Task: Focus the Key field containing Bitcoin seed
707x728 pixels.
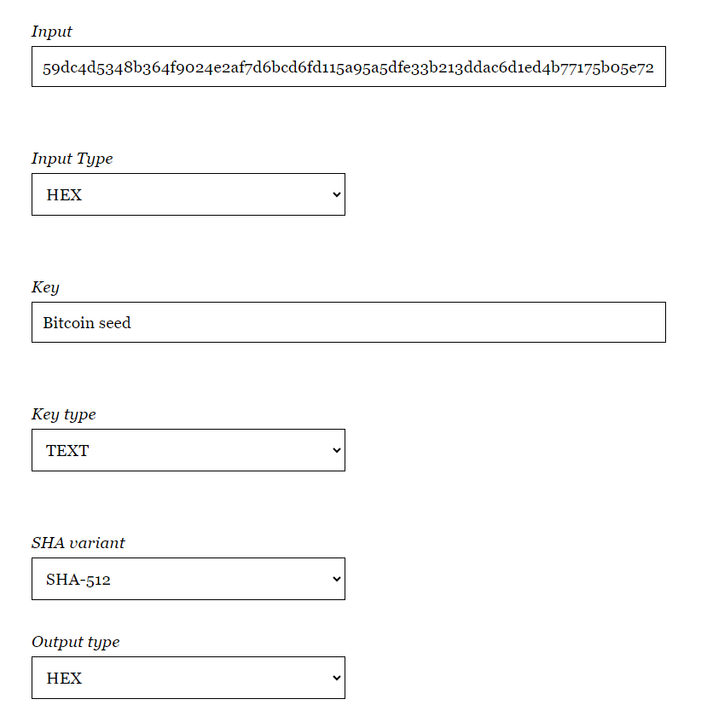Action: click(x=349, y=322)
